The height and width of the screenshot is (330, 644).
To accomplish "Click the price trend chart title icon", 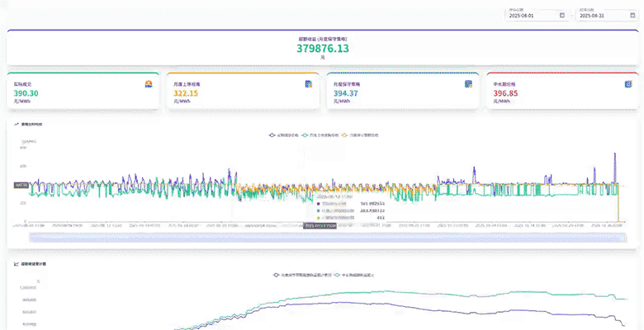I will [17, 124].
